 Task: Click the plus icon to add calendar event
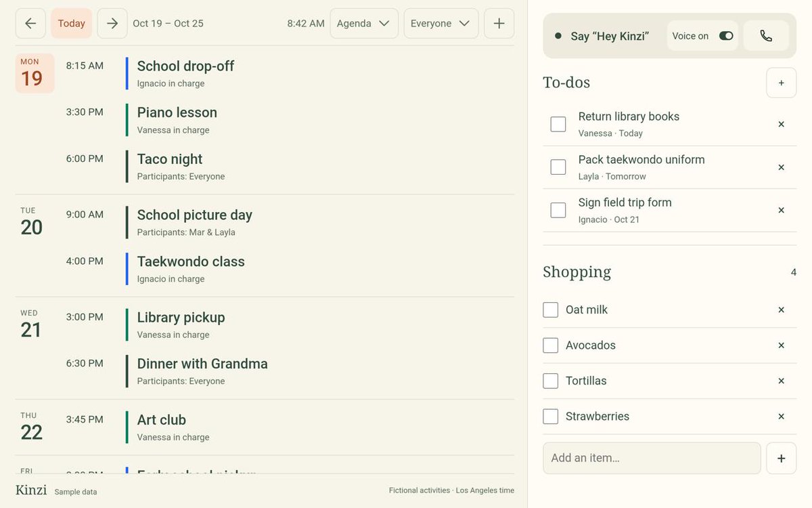coord(499,23)
